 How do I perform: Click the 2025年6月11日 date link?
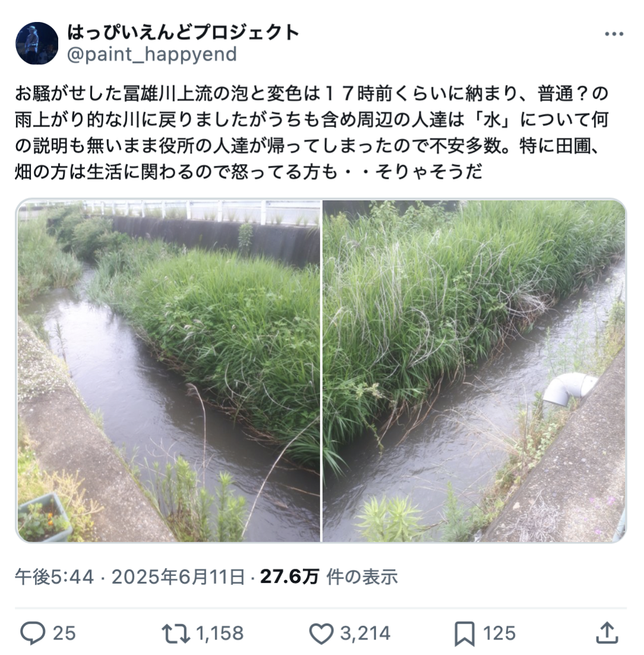point(178,577)
